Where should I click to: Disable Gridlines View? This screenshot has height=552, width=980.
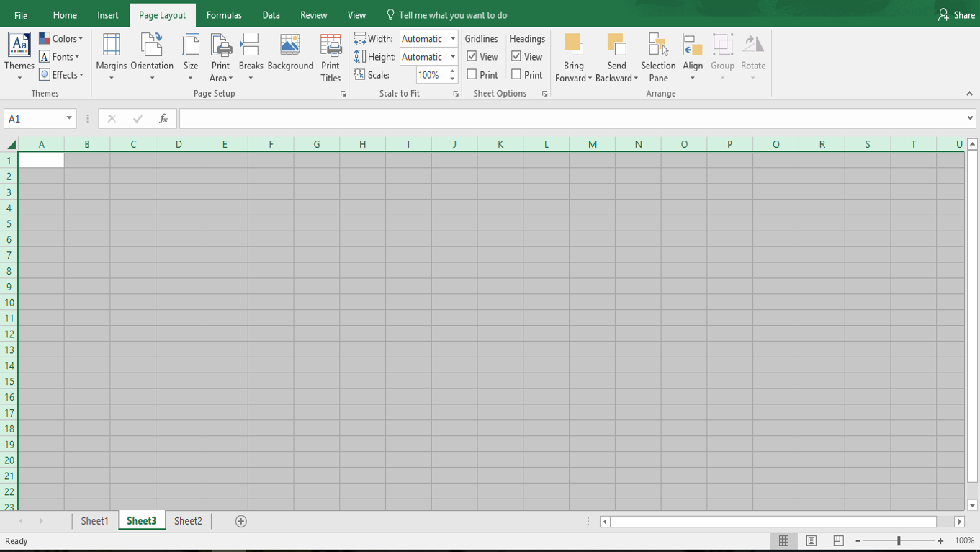click(x=472, y=56)
